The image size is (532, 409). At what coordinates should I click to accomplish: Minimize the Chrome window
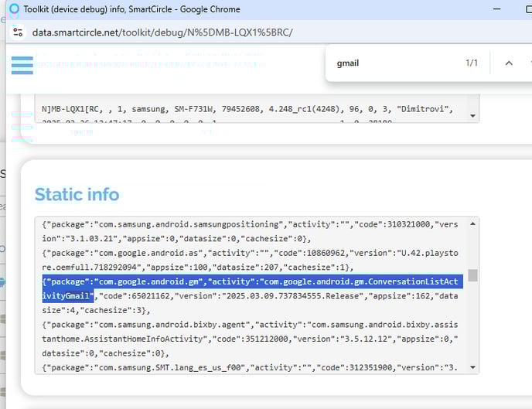(x=496, y=9)
